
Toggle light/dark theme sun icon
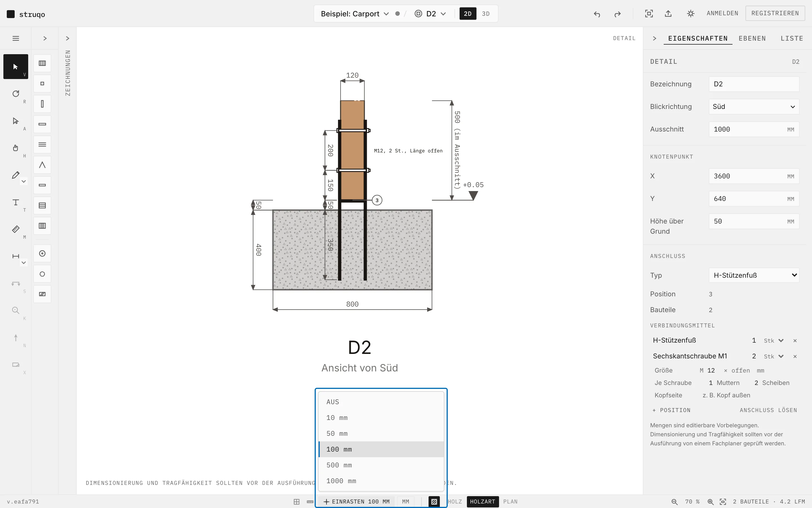click(690, 14)
